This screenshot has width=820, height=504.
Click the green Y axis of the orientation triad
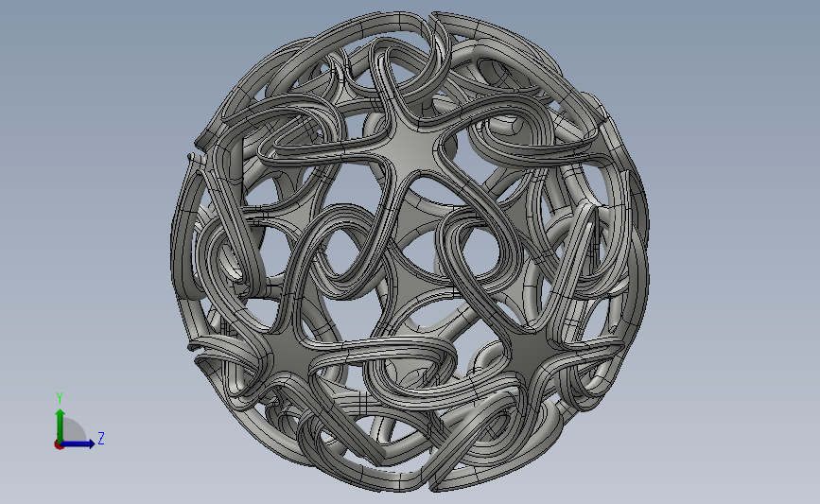click(61, 426)
